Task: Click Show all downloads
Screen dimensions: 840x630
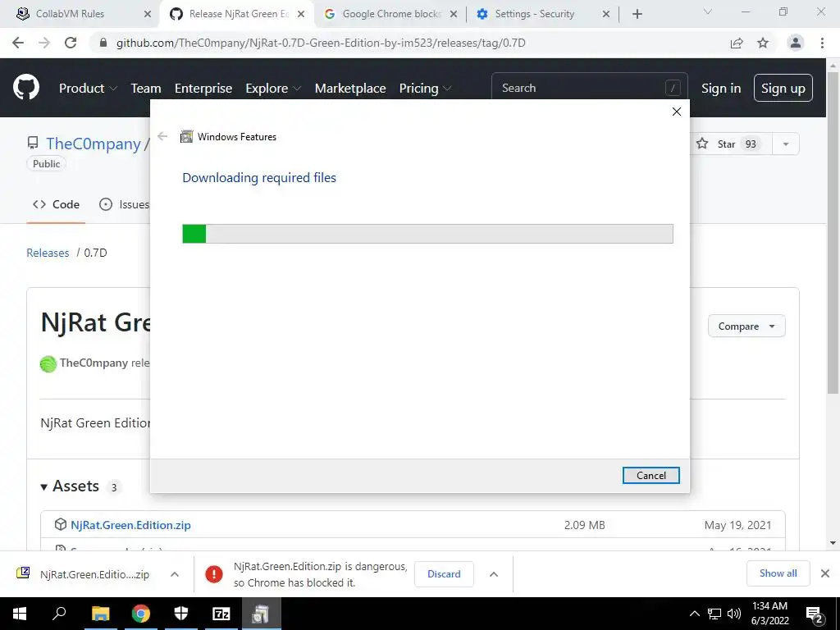Action: click(x=778, y=573)
